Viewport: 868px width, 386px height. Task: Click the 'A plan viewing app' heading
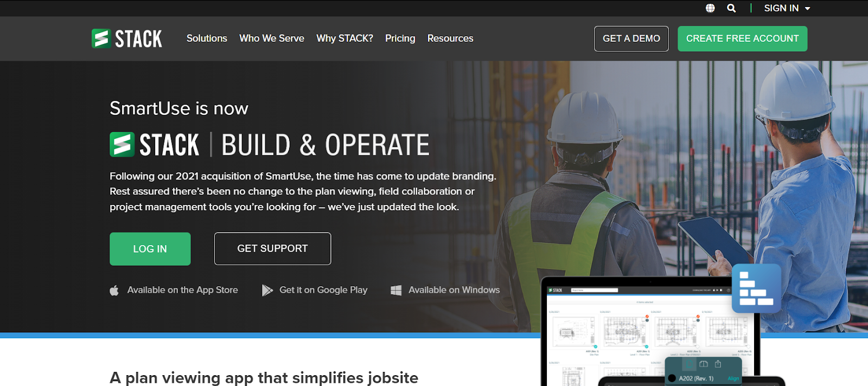click(264, 378)
